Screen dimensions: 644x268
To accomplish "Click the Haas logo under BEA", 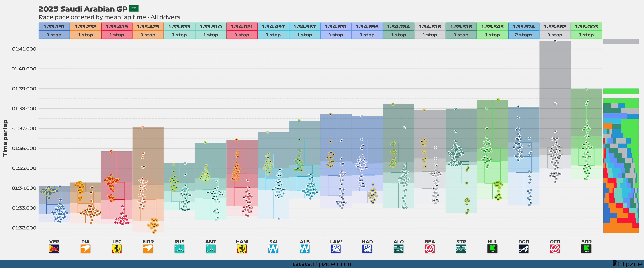I will click(430, 249).
